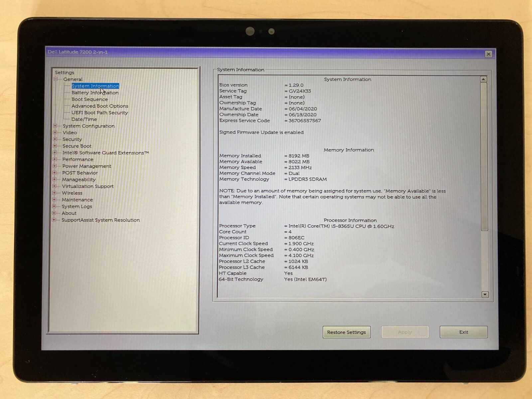Click Signed Firmware Update is enabled text
Viewport: 532px width, 399px height.
click(x=261, y=132)
